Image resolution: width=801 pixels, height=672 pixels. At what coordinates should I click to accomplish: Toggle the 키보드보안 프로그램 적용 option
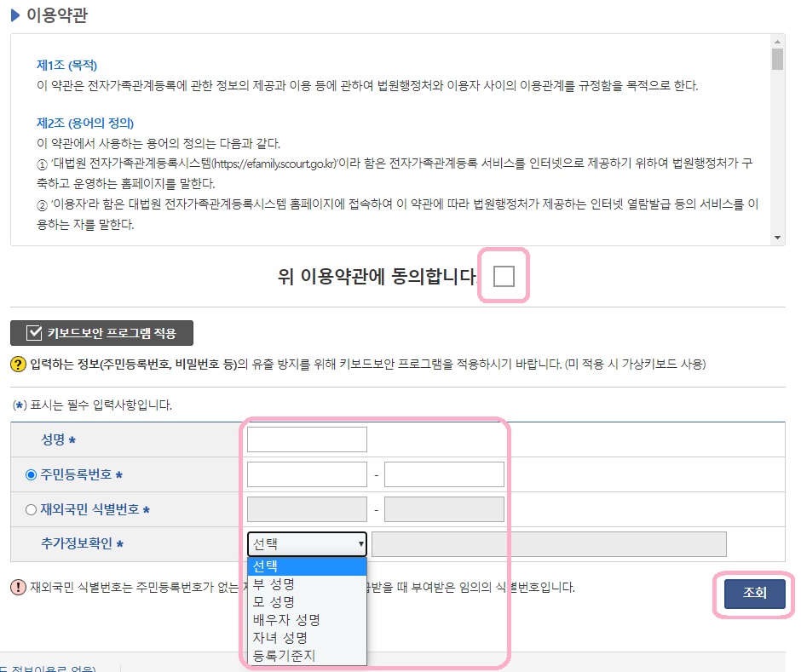click(x=102, y=333)
